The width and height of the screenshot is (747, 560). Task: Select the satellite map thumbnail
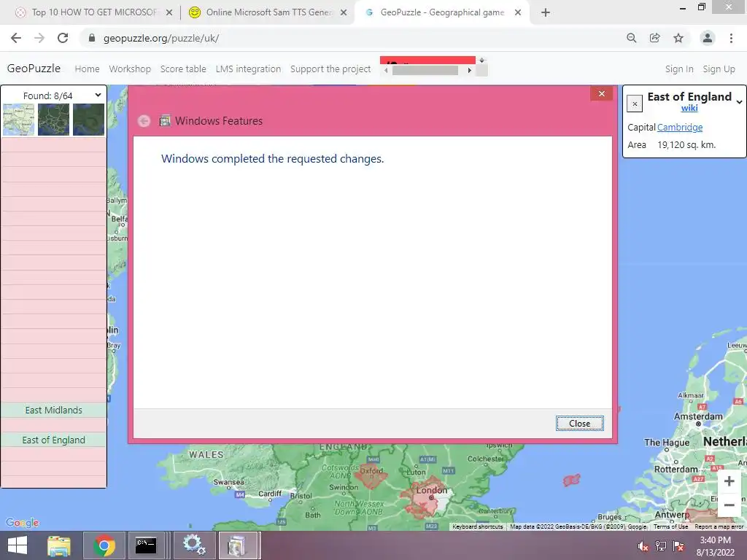tap(88, 120)
